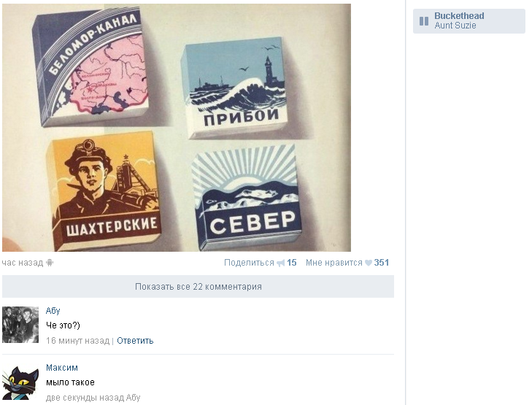Viewport: 532px width, 405px height.
Task: Pause the Buckethead track playback
Action: [424, 21]
